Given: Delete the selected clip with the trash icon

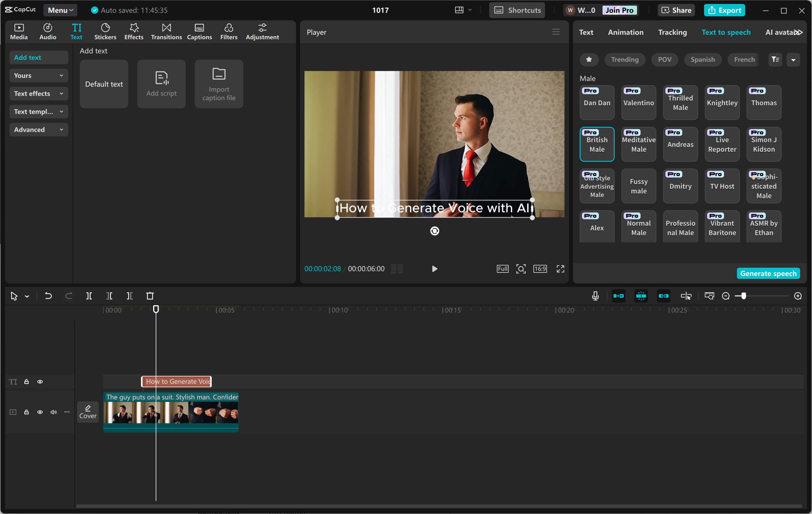Looking at the screenshot, I should [x=150, y=296].
